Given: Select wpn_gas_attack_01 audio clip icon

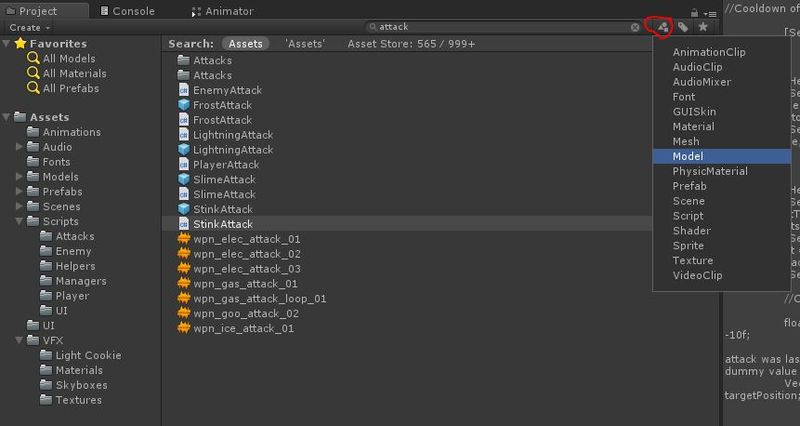Looking at the screenshot, I should (x=184, y=284).
